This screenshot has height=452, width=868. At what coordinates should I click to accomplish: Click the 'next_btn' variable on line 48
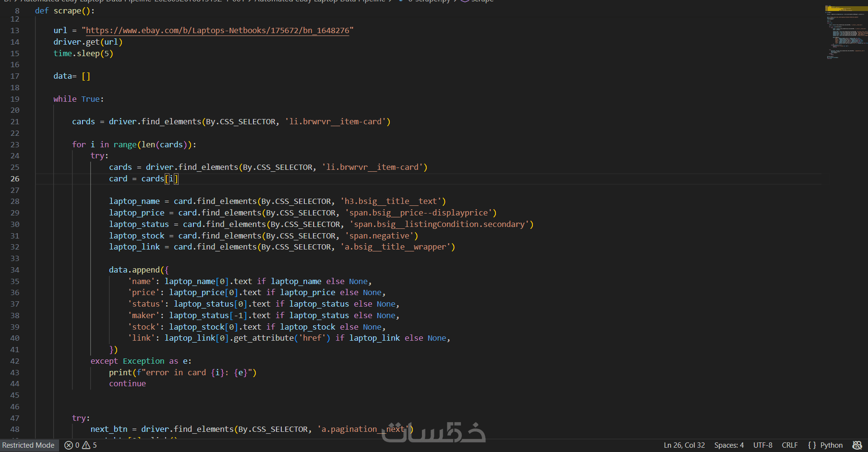(x=109, y=429)
